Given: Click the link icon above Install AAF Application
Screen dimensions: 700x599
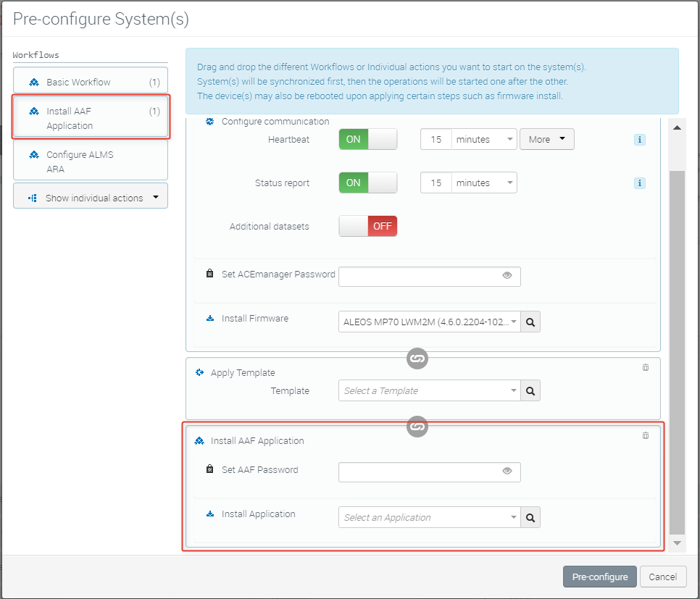Looking at the screenshot, I should click(417, 427).
